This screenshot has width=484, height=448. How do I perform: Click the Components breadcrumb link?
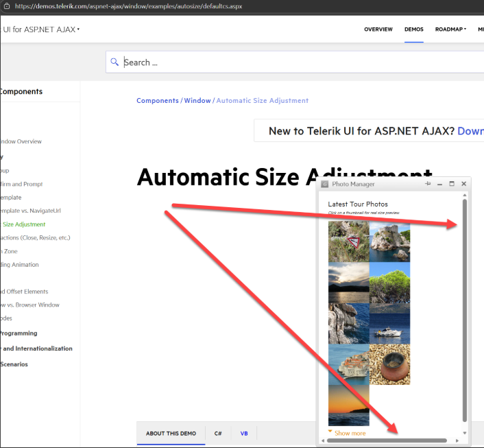[157, 101]
